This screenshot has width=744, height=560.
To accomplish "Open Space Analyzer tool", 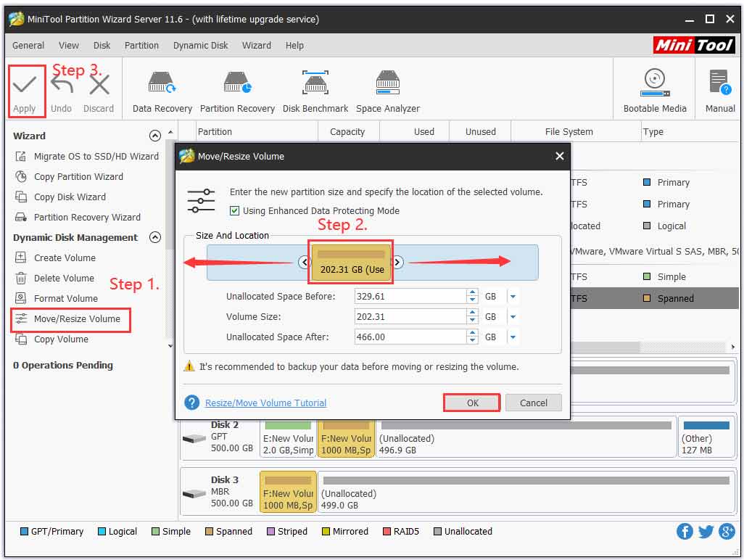I will pyautogui.click(x=388, y=93).
